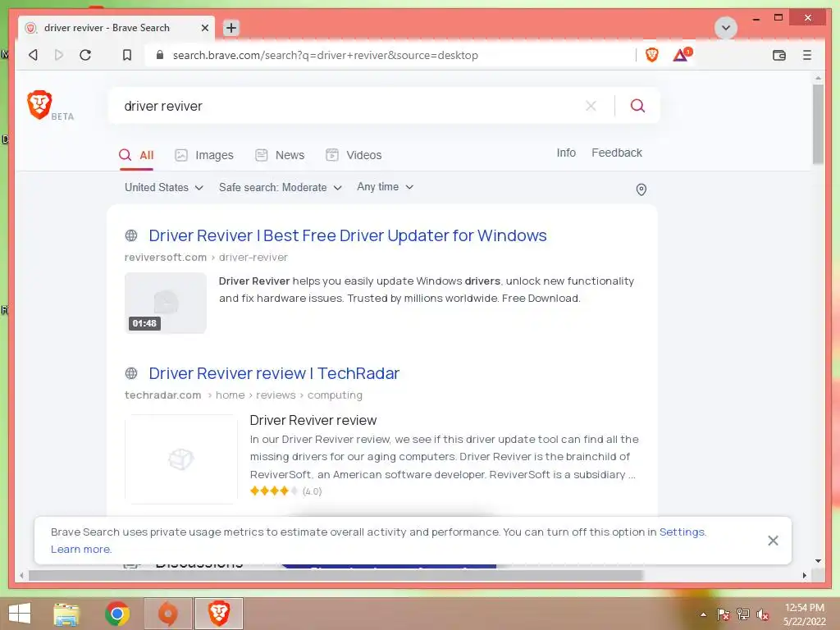Switch to the Images tab
This screenshot has width=840, height=630.
(204, 155)
